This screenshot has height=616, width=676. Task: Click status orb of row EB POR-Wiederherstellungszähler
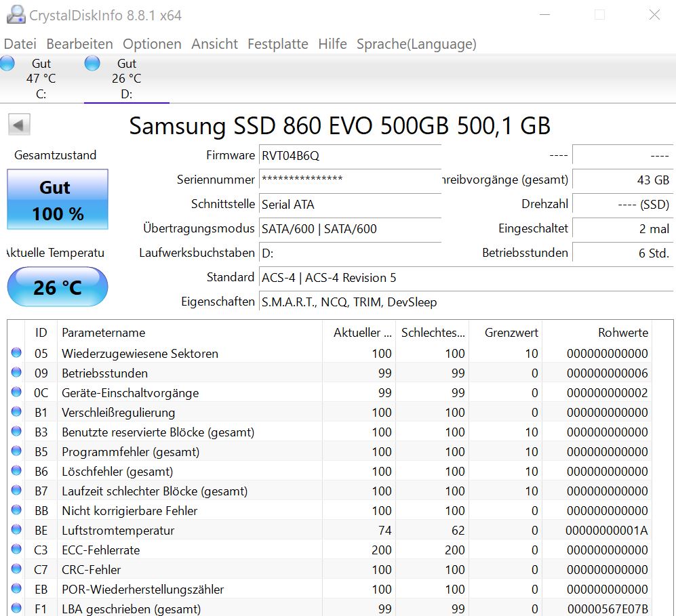(16, 588)
